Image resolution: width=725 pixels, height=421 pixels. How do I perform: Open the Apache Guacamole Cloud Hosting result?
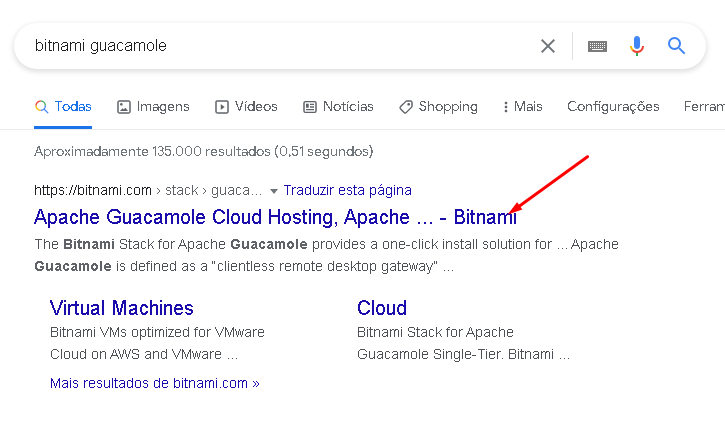(x=275, y=217)
